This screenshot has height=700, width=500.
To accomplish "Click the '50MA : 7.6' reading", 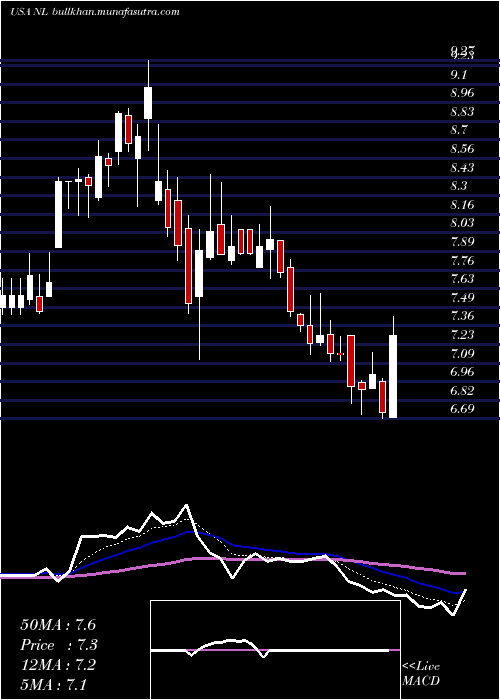I will point(58,625).
